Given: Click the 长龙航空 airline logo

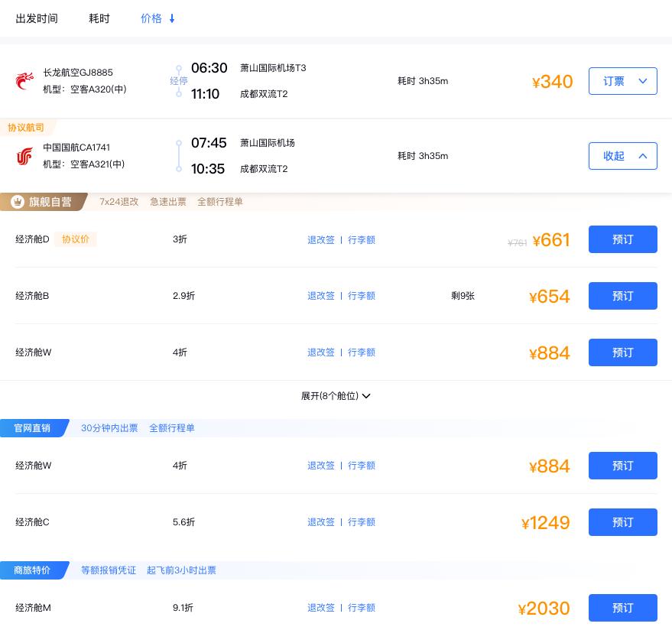Looking at the screenshot, I should tap(24, 80).
